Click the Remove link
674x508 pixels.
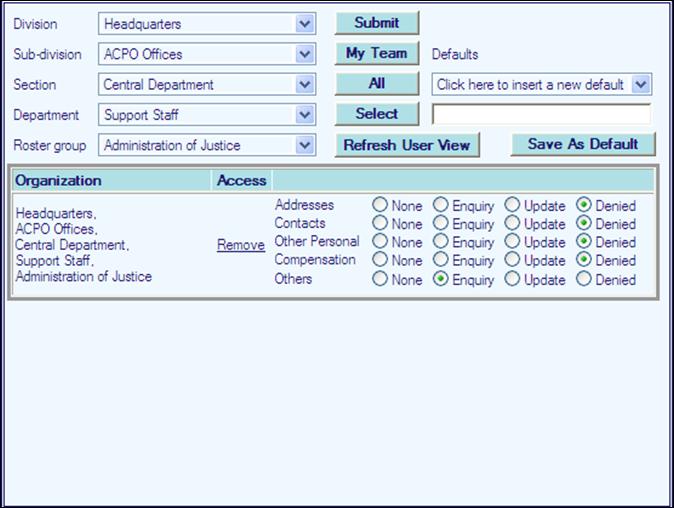[241, 245]
